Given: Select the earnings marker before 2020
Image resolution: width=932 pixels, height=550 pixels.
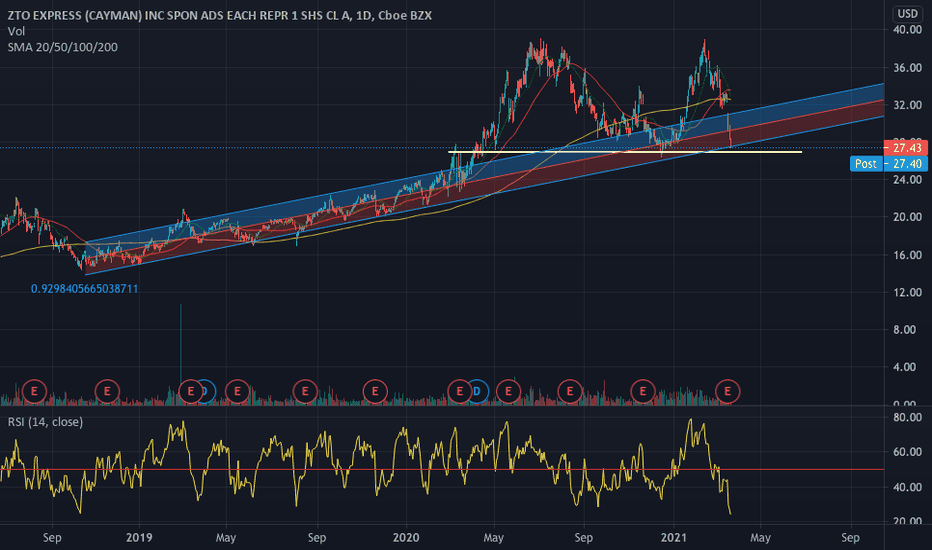Looking at the screenshot, I should click(x=375, y=391).
